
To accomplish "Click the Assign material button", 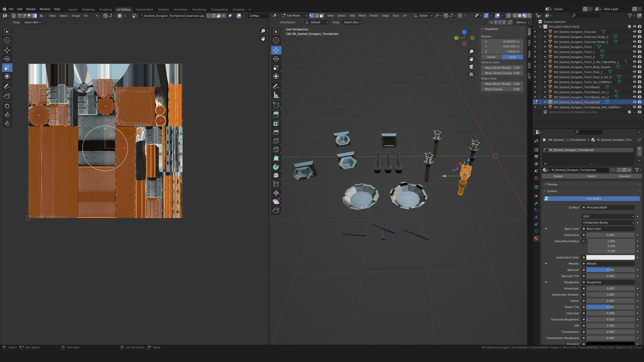I will tap(558, 176).
